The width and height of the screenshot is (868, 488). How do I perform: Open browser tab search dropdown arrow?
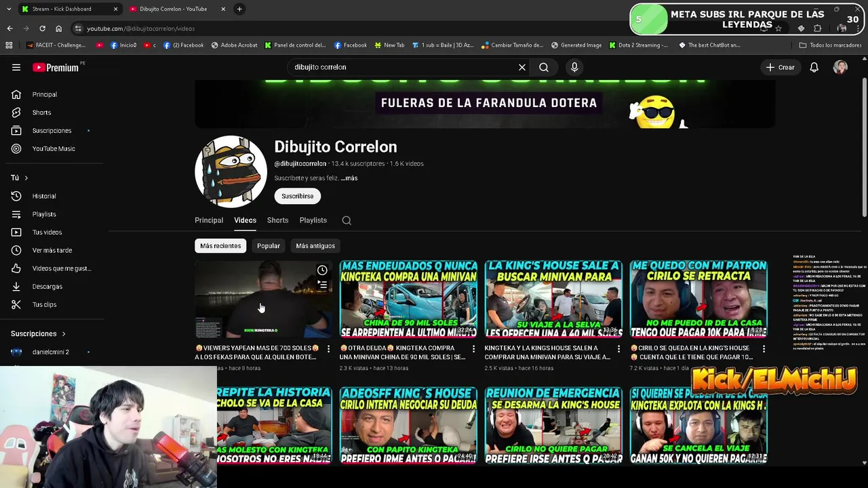pos(9,9)
